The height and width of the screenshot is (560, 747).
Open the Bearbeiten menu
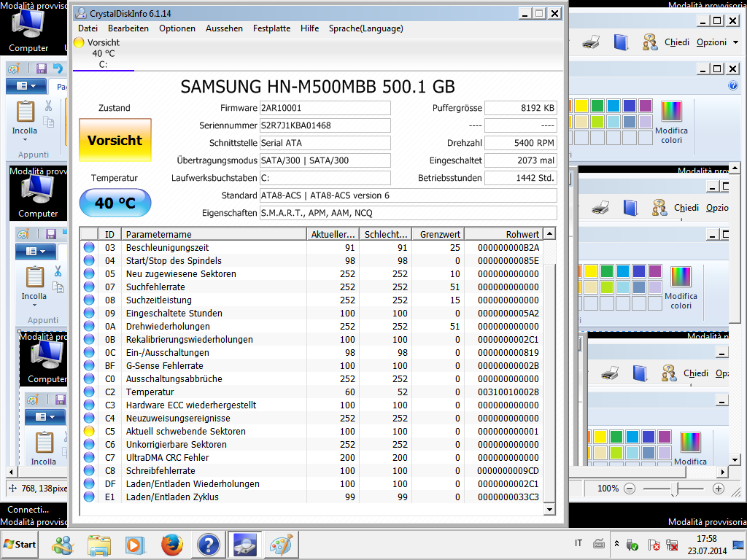[x=128, y=28]
